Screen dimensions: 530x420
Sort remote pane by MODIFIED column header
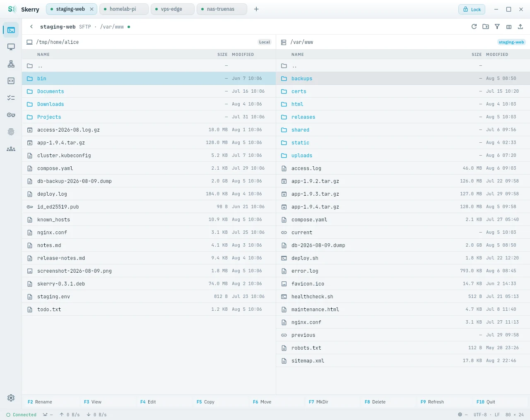(497, 54)
